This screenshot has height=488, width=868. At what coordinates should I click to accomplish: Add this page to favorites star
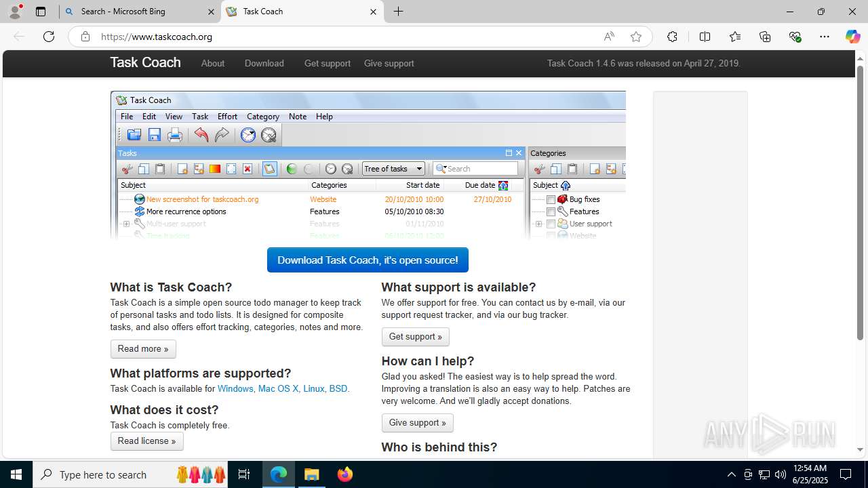pos(636,37)
